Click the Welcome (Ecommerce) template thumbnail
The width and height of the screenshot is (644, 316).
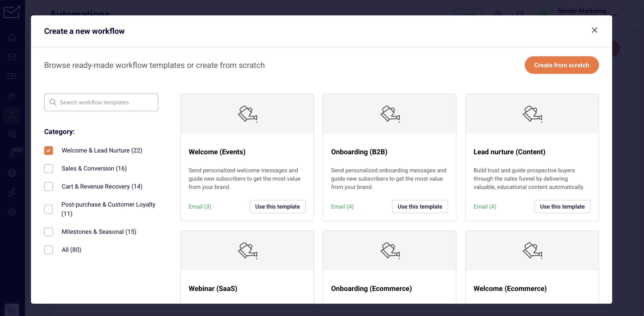click(532, 250)
